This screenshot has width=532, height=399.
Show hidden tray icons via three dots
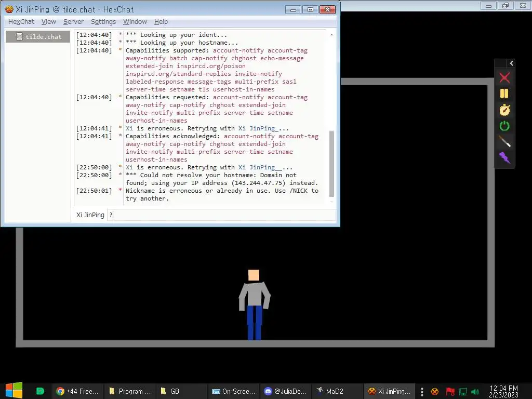(x=422, y=392)
